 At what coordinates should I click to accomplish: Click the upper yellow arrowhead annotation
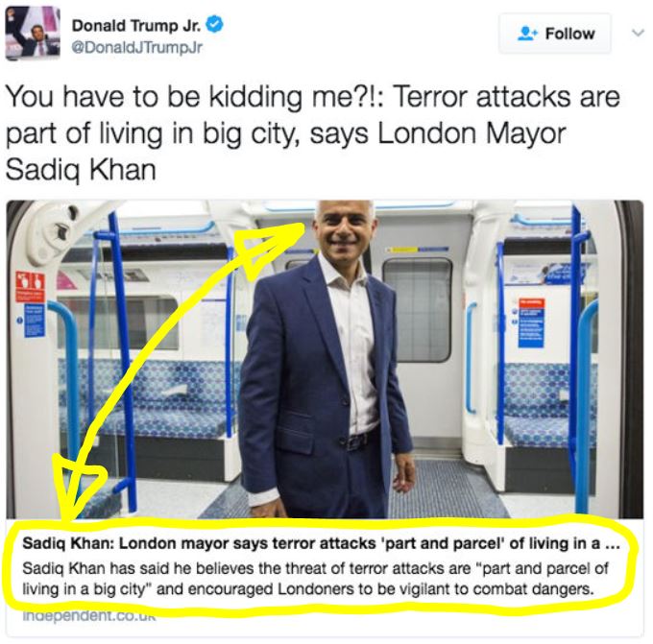click(267, 250)
